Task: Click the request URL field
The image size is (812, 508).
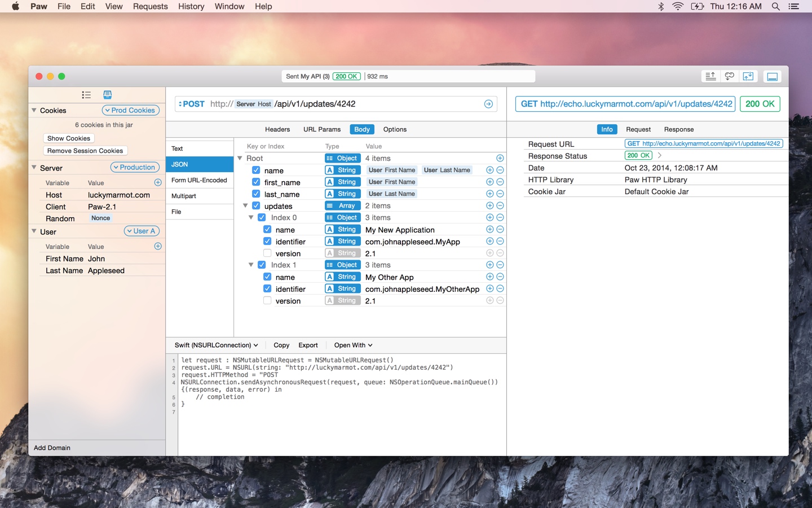Action: [x=336, y=104]
